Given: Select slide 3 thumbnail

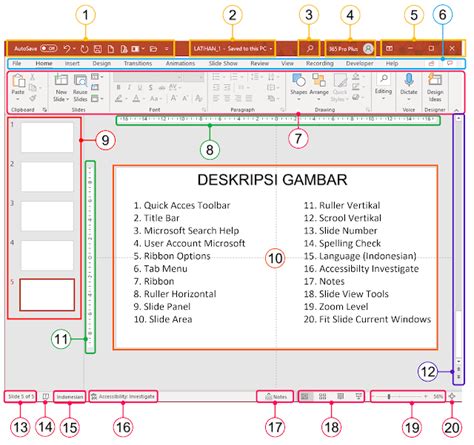Looking at the screenshot, I should click(47, 216).
